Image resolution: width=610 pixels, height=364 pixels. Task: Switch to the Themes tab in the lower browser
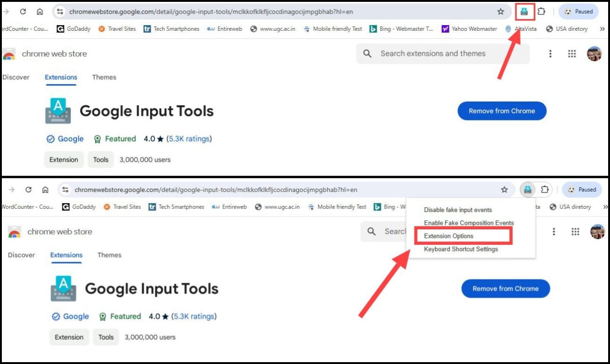tap(109, 255)
